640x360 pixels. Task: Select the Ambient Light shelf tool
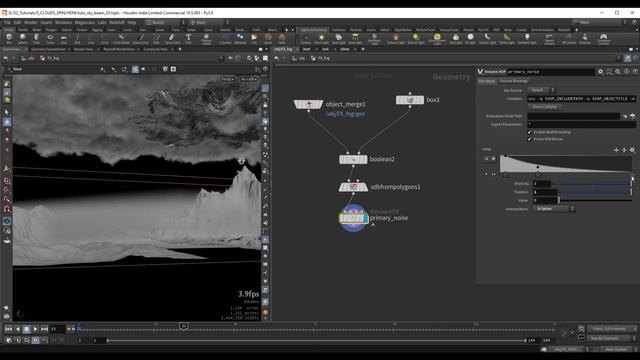pos(527,38)
